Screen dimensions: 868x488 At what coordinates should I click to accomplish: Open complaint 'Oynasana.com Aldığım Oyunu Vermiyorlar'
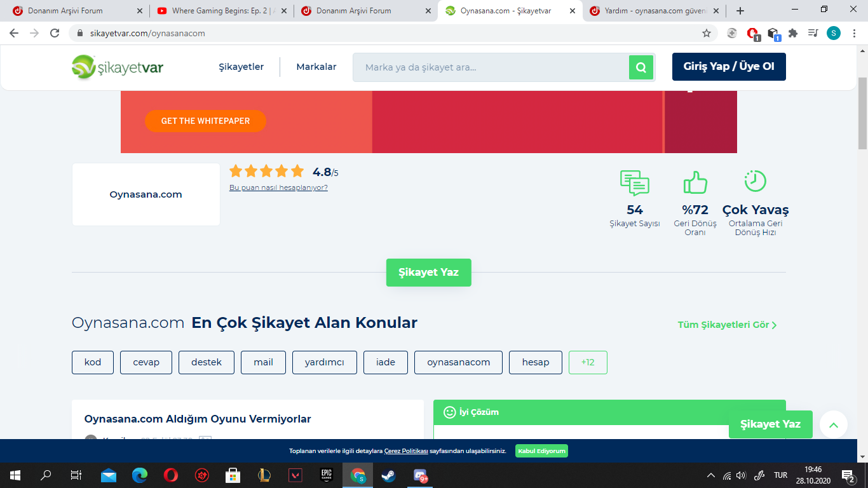point(198,419)
